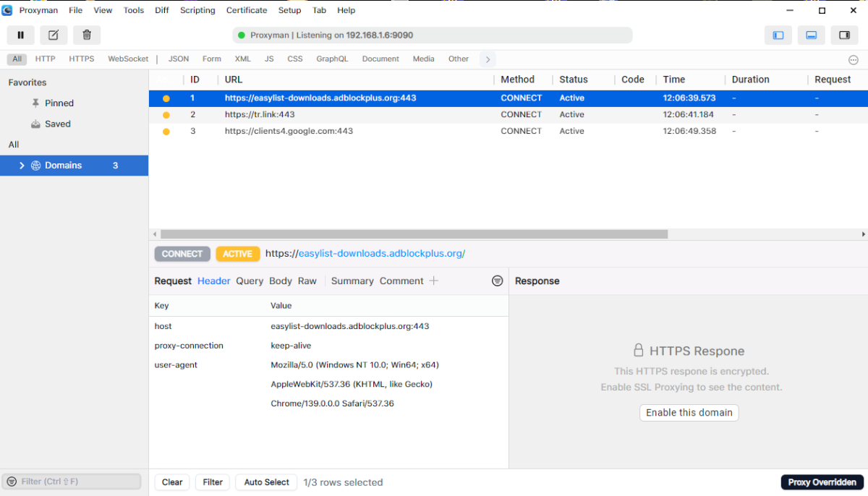Open the filter bar more options icon

pyautogui.click(x=854, y=60)
